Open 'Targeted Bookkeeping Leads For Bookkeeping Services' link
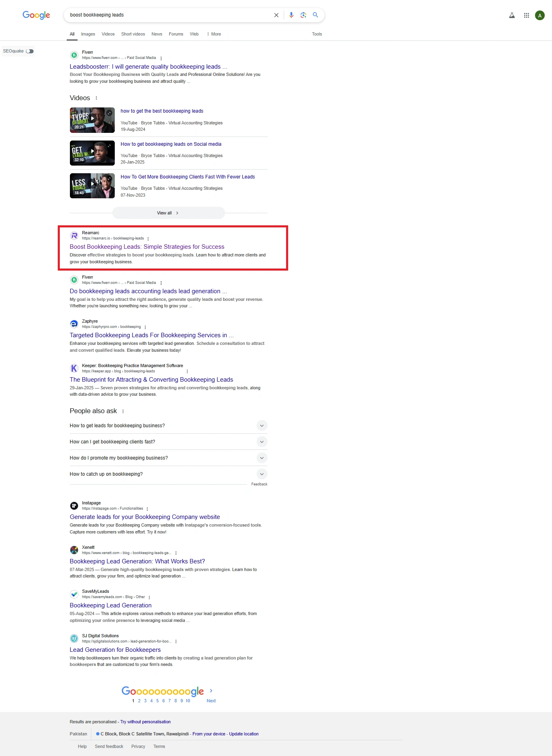 pyautogui.click(x=152, y=335)
